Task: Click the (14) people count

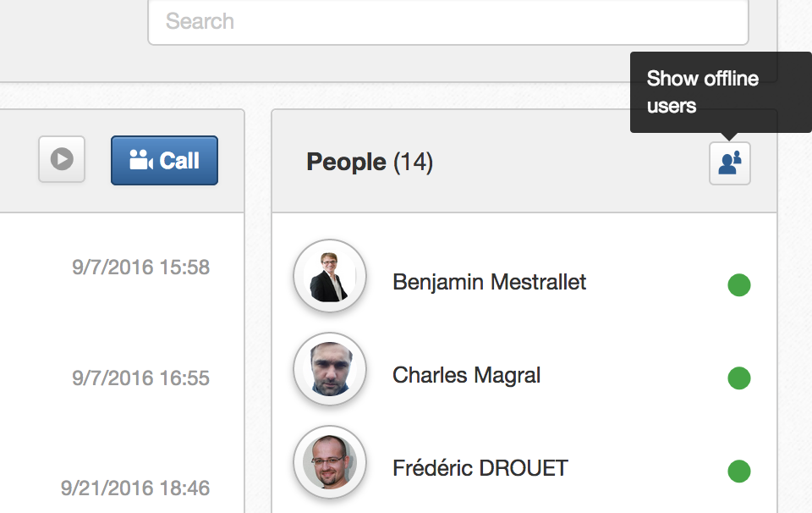Action: click(414, 162)
